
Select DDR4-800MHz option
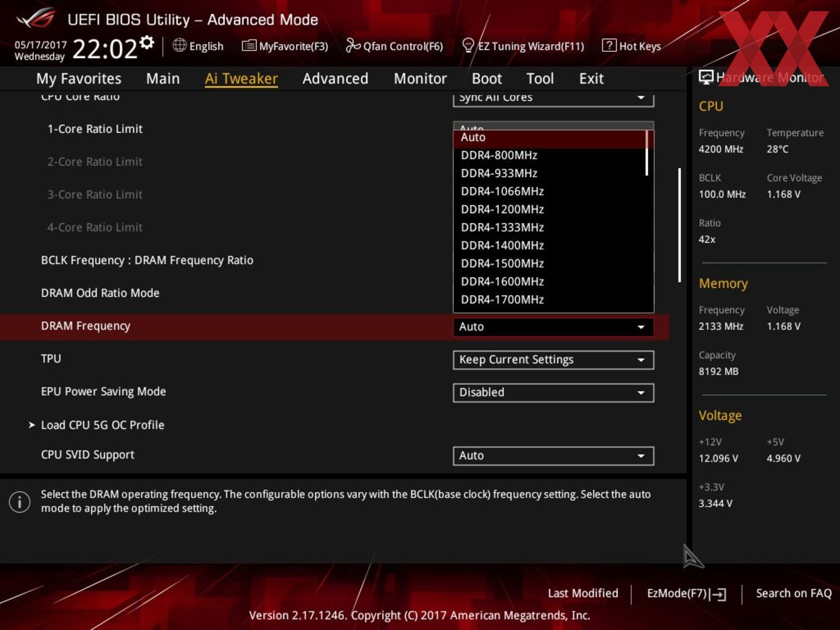(550, 155)
